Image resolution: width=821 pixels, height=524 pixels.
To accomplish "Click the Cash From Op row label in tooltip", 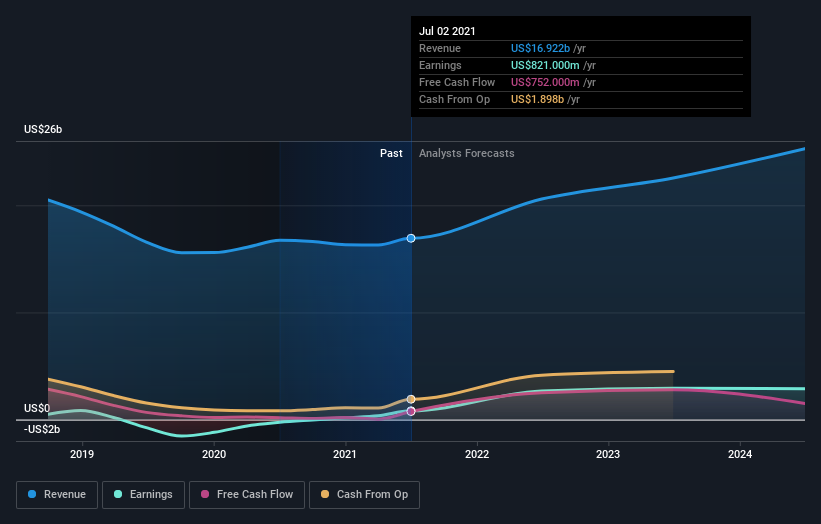I will pos(454,99).
